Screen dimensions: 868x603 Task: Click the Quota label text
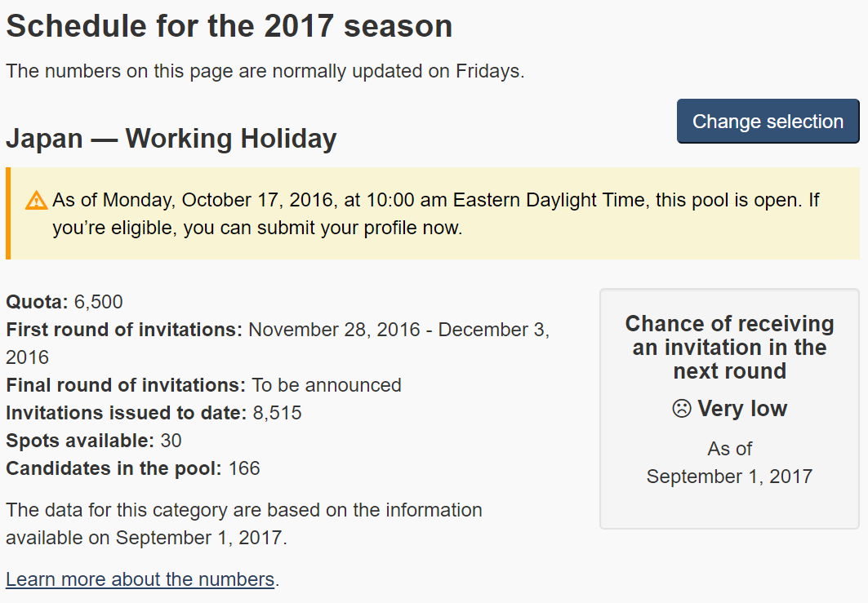coord(37,302)
